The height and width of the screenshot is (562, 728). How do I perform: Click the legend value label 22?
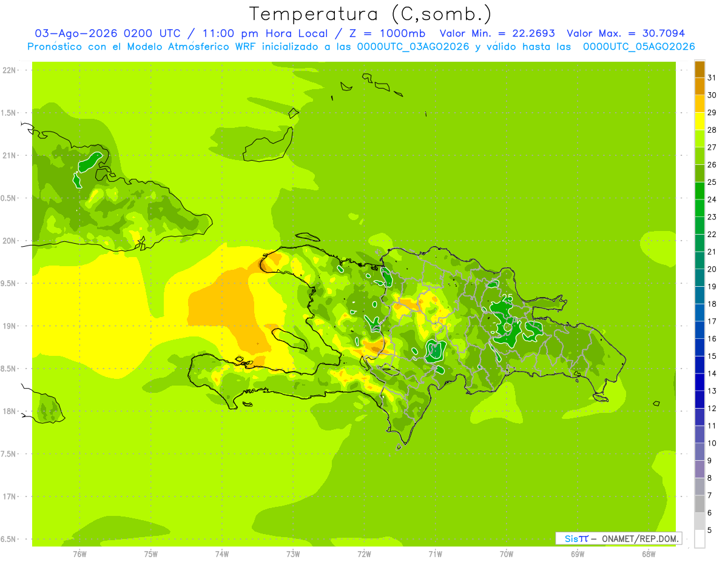(x=712, y=234)
